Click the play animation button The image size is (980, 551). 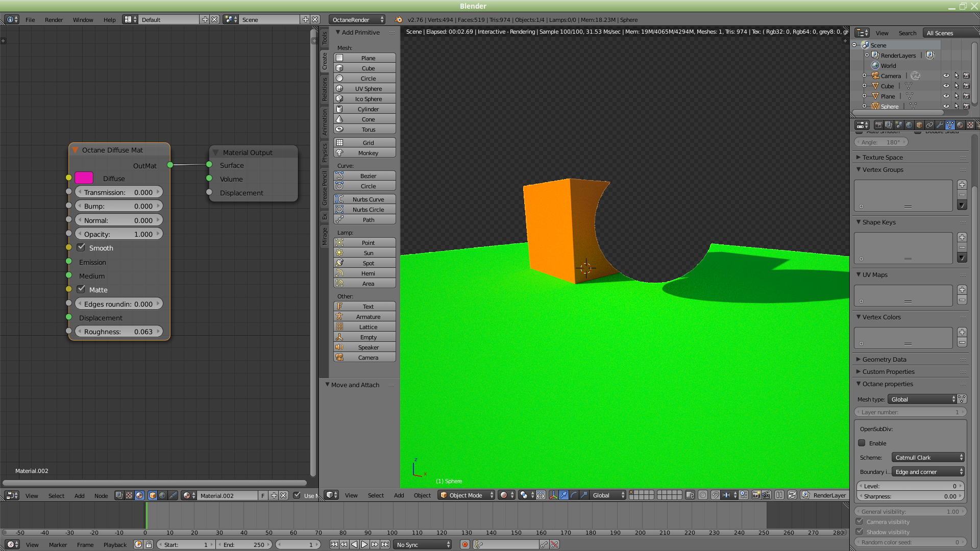pos(364,545)
